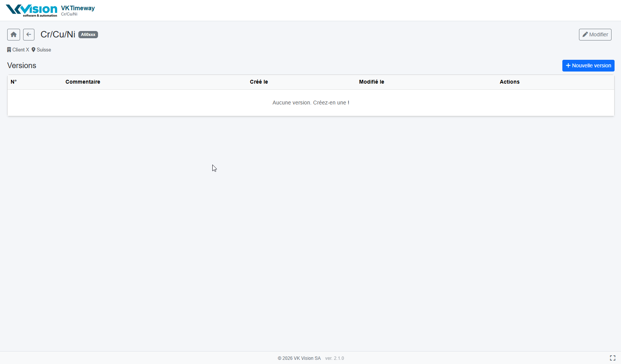Go to the home page icon

pyautogui.click(x=14, y=34)
